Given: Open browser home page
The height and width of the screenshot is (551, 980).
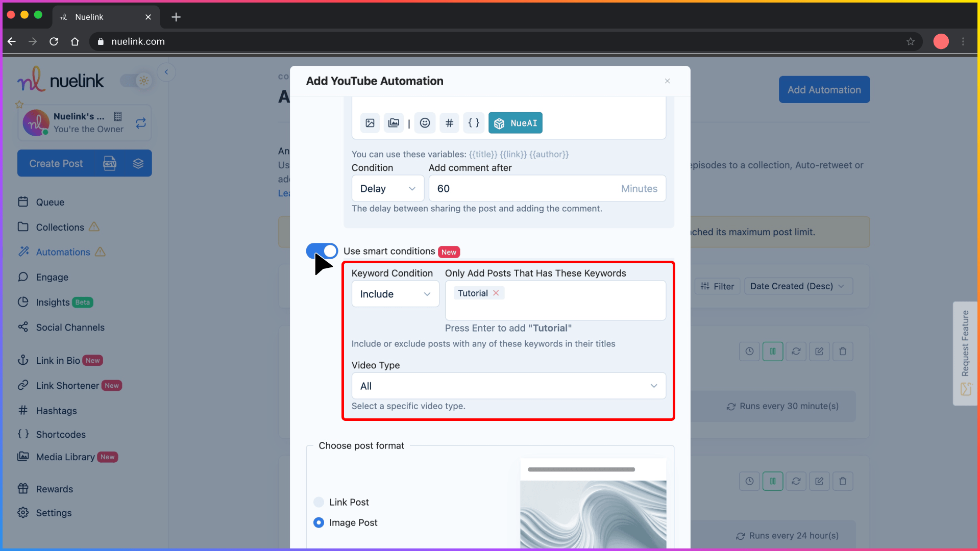Looking at the screenshot, I should point(75,41).
